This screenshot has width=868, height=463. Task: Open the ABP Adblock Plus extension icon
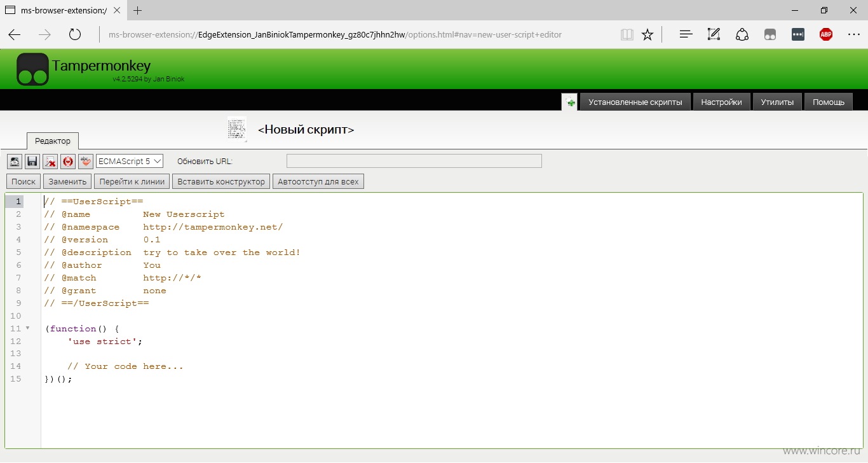[826, 35]
